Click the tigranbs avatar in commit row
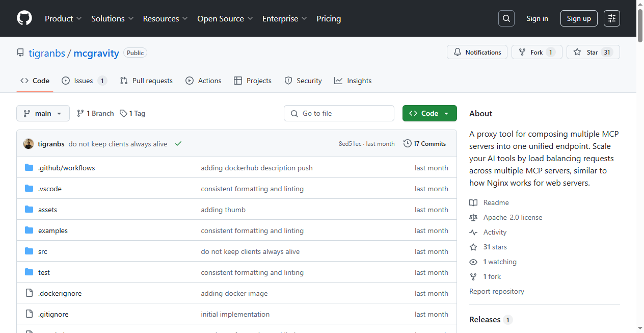The image size is (644, 333). (x=29, y=144)
